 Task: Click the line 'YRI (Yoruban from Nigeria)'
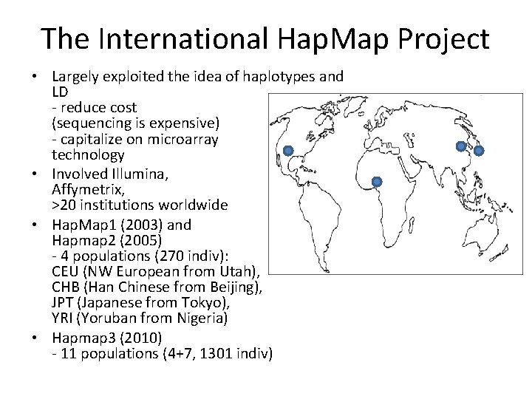[x=140, y=318]
